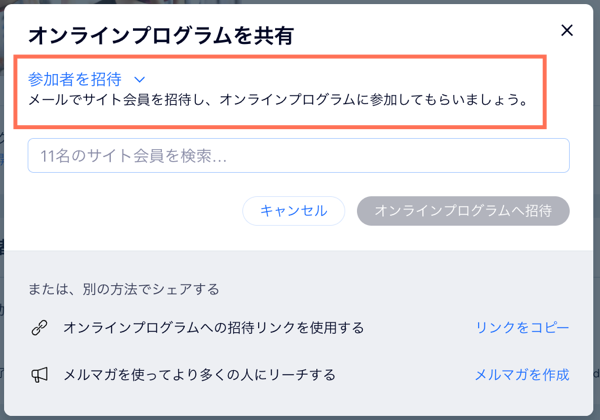Click the キャンセル button
The height and width of the screenshot is (420, 600).
[293, 211]
